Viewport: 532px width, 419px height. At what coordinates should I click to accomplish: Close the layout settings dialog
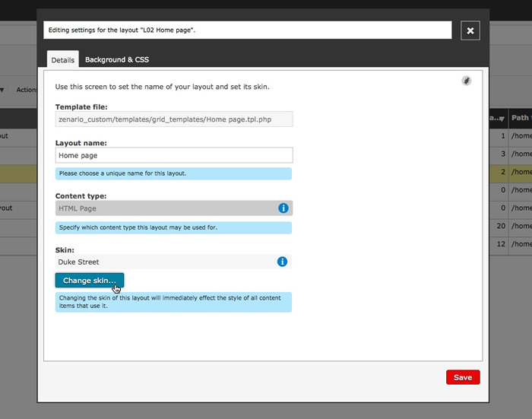click(470, 30)
